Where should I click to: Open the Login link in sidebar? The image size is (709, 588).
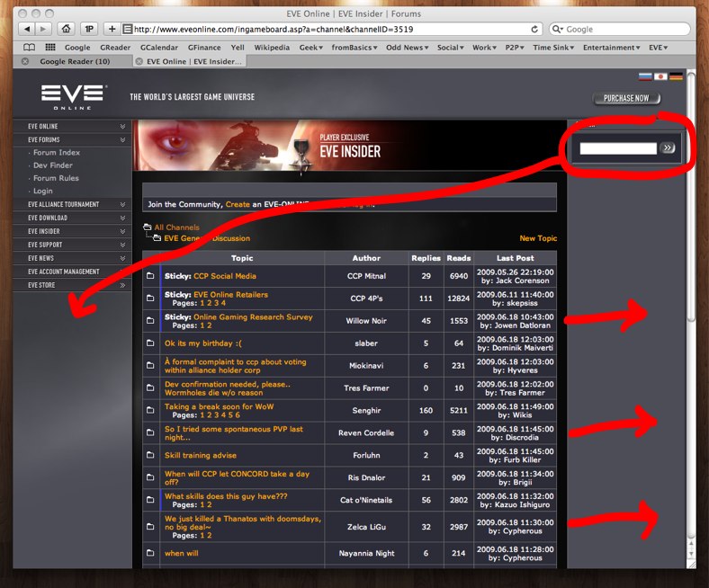(x=43, y=191)
